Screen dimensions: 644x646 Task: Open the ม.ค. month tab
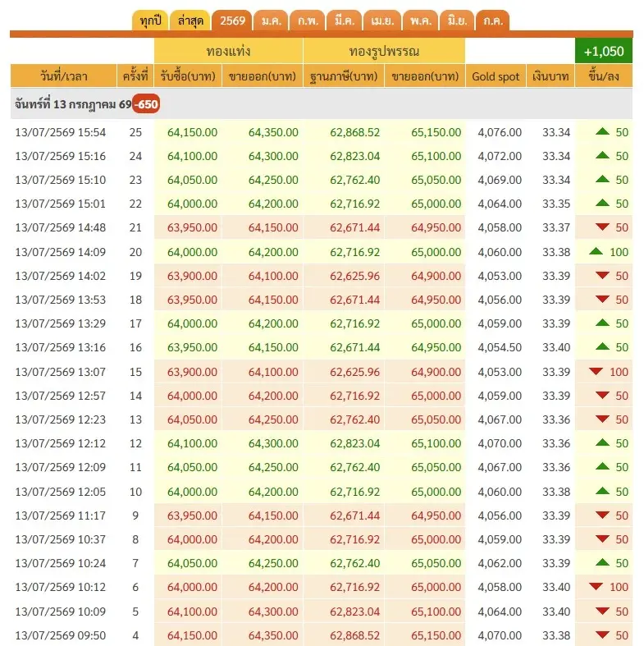coord(271,21)
